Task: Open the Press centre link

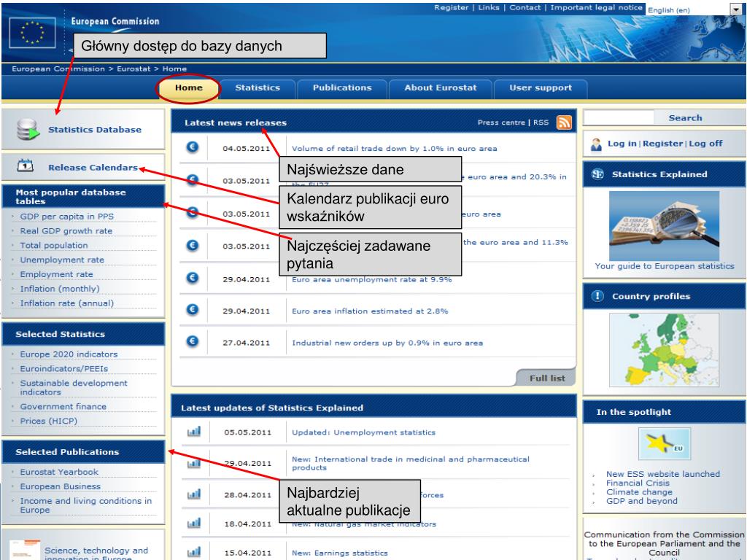Action: tap(501, 122)
